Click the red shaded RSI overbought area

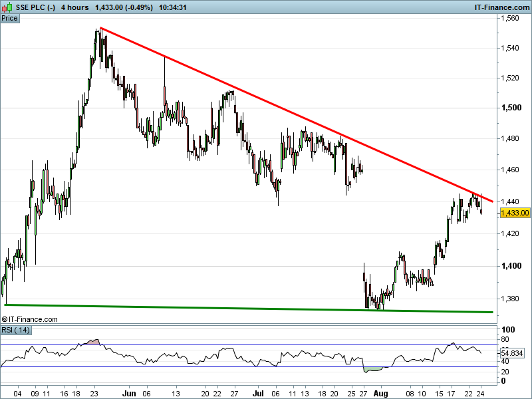(91, 342)
